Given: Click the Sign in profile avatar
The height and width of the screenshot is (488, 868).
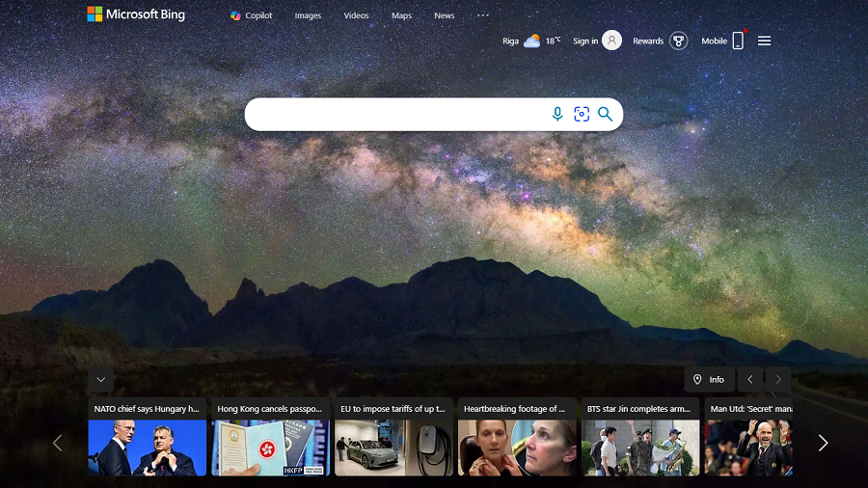Looking at the screenshot, I should 611,41.
